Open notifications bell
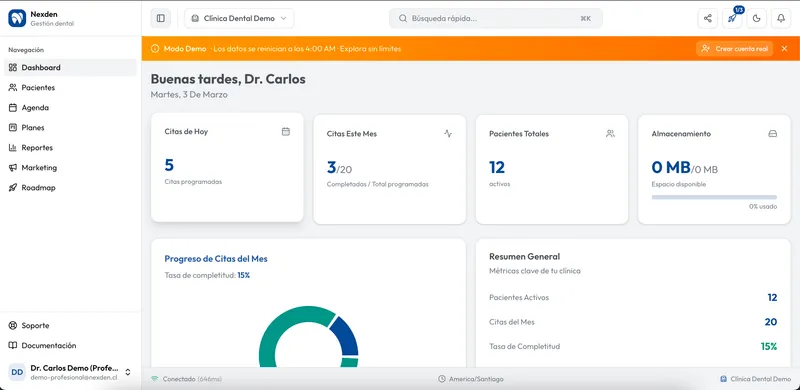The height and width of the screenshot is (390, 800). [781, 18]
